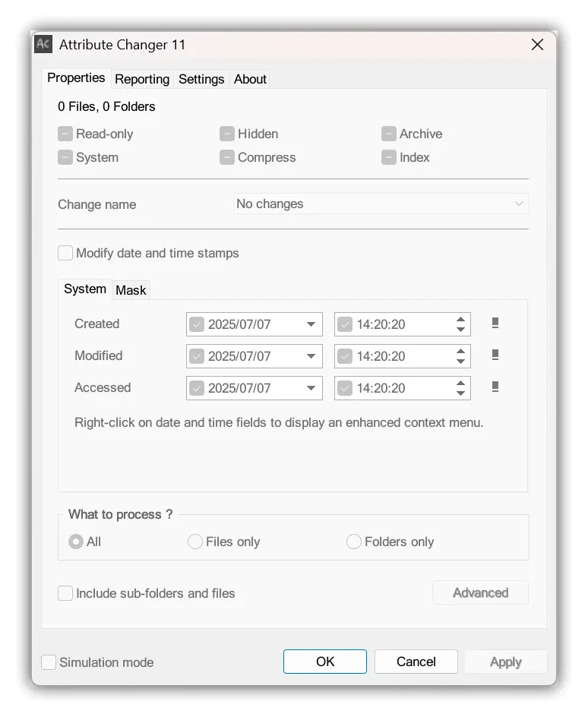This screenshot has height=717, width=588.
Task: Click the marker icon beside Accessed time
Action: (495, 387)
